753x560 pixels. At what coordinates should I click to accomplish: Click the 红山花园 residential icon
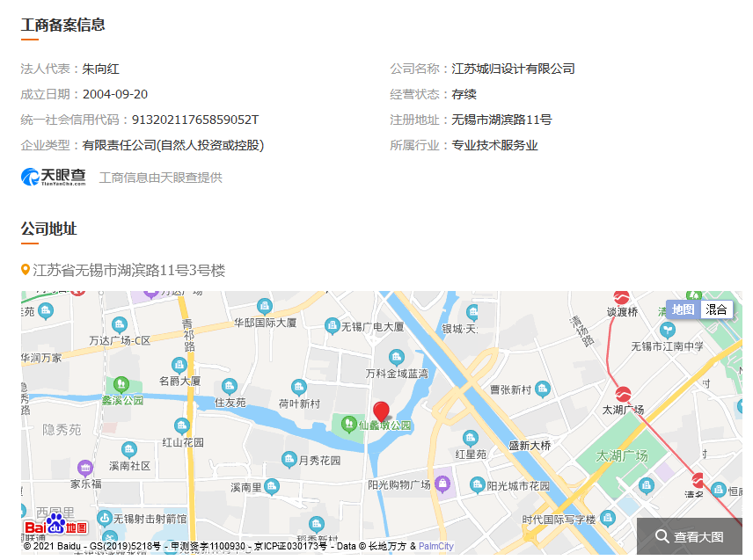(x=181, y=425)
